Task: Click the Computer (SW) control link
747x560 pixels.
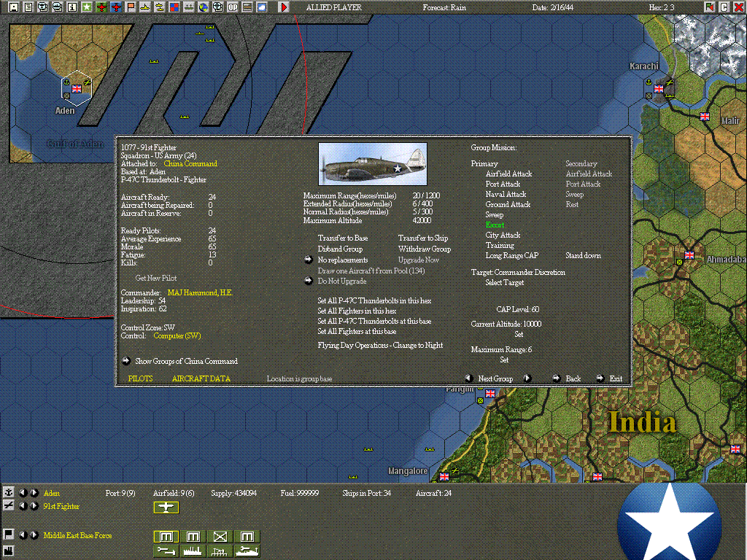Action: tap(177, 335)
